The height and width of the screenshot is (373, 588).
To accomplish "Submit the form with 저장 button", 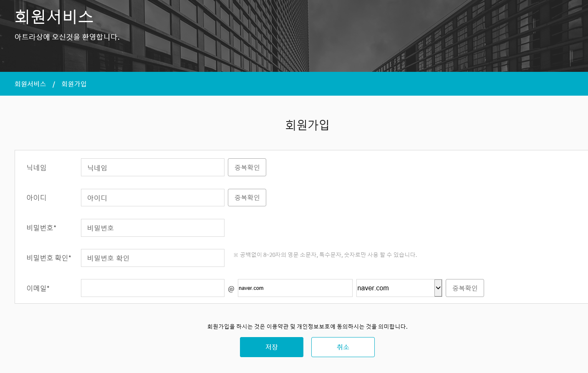I will (x=272, y=347).
